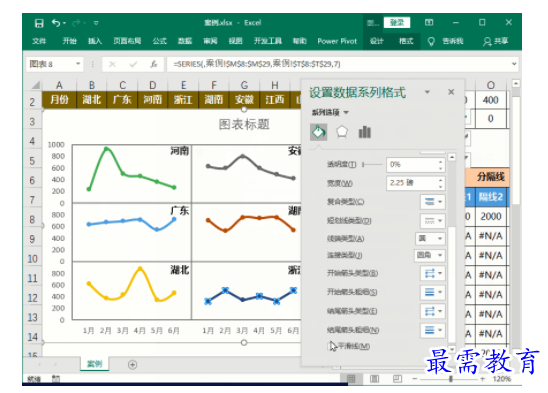Select the Series Options bar chart icon
The image size is (548, 393).
pos(365,132)
